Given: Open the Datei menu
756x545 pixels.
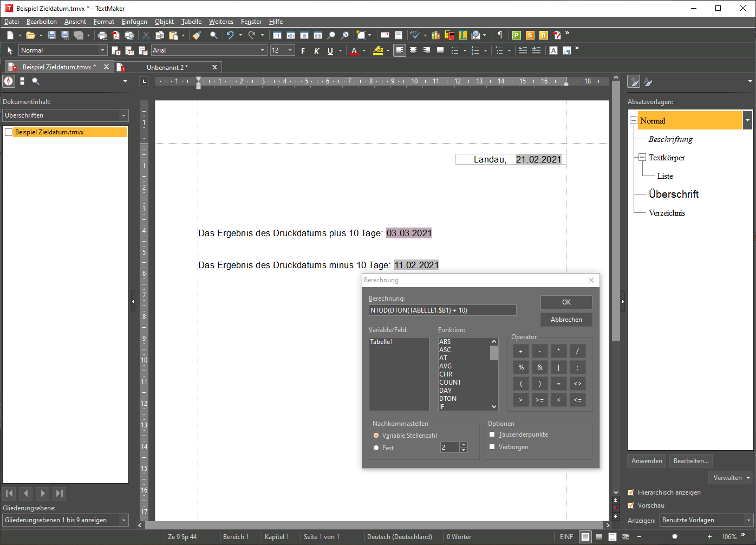Looking at the screenshot, I should 11,22.
